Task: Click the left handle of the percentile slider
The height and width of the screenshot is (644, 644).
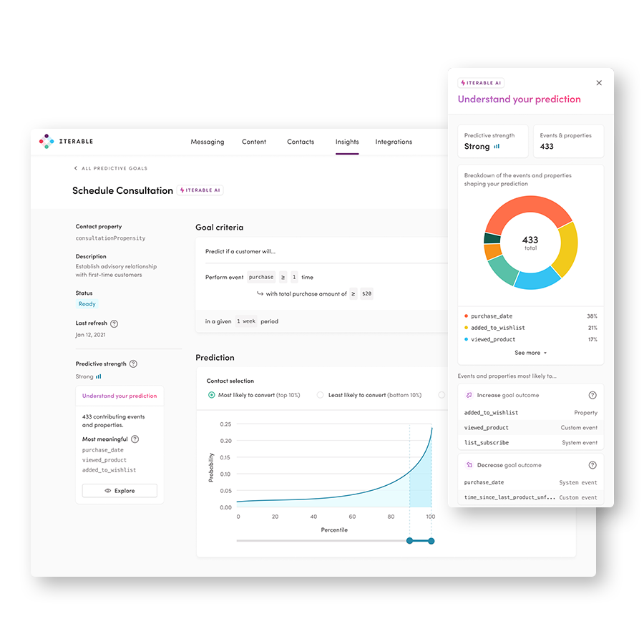Action: pyautogui.click(x=409, y=541)
